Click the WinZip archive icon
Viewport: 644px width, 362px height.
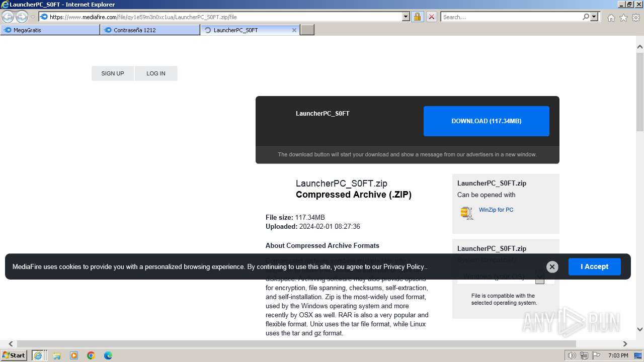pyautogui.click(x=467, y=213)
